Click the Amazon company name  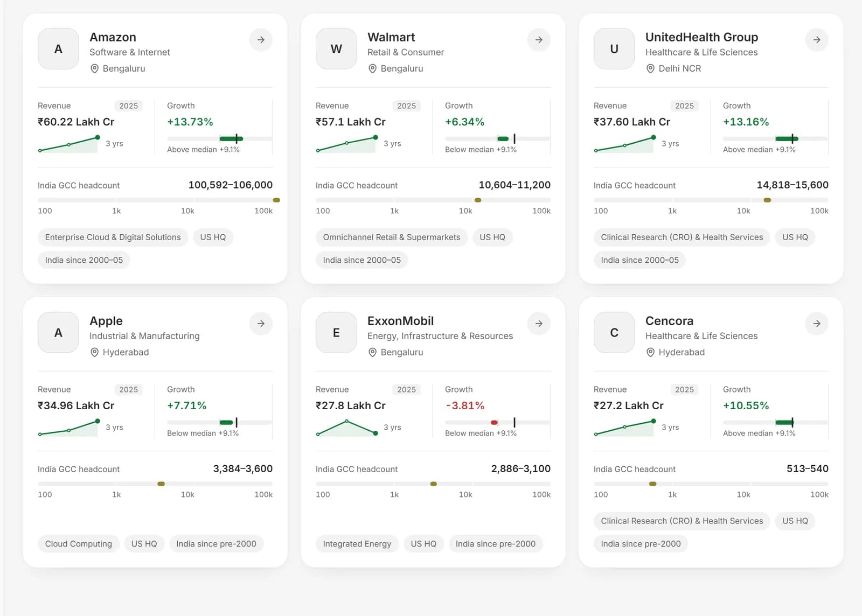(x=113, y=37)
